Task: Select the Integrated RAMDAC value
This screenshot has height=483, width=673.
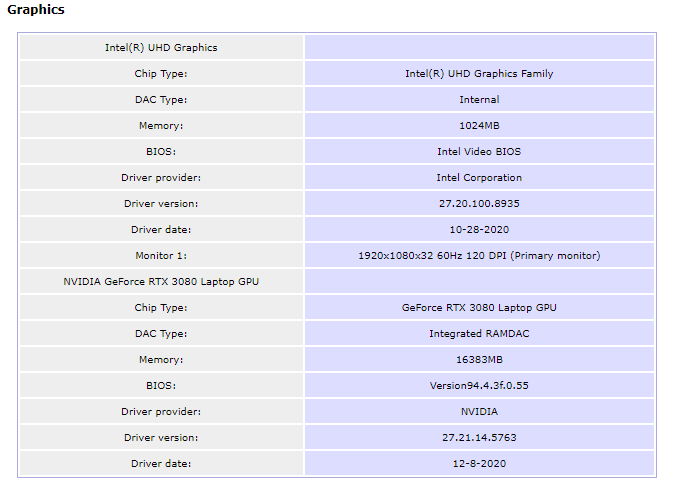Action: pyautogui.click(x=479, y=334)
